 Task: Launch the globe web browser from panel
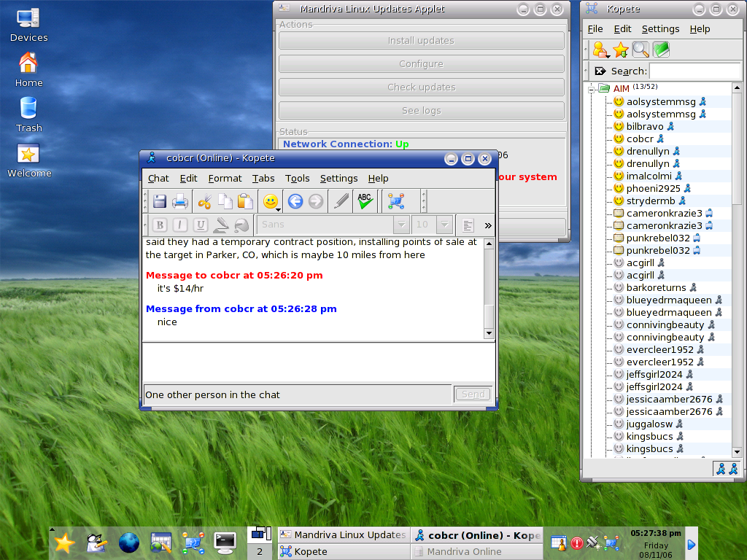[x=128, y=542]
